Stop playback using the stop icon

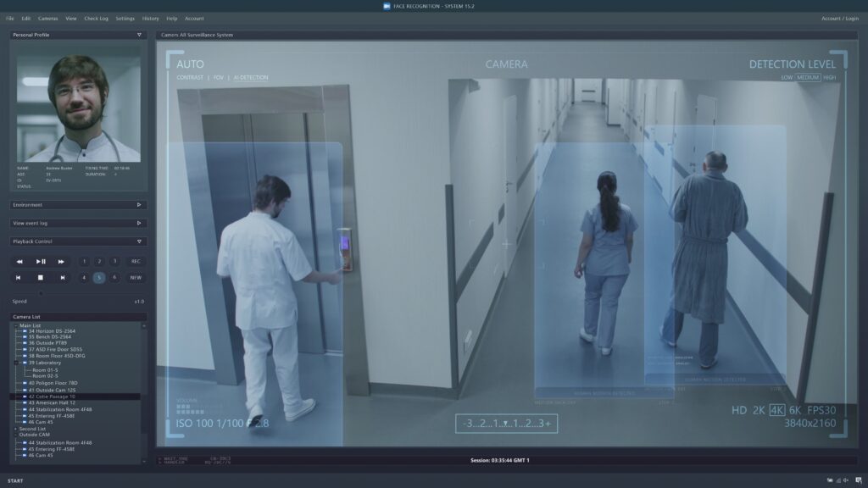click(41, 277)
